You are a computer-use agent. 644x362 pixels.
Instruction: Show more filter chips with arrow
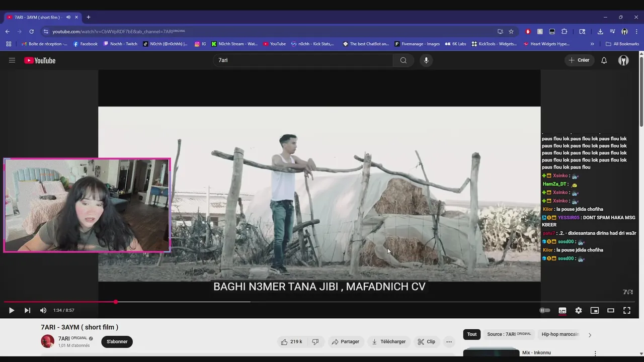tap(590, 335)
